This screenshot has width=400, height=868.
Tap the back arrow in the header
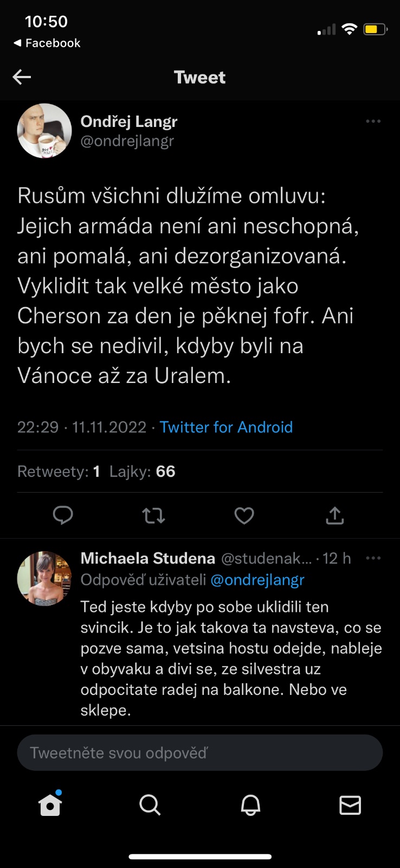coord(22,77)
